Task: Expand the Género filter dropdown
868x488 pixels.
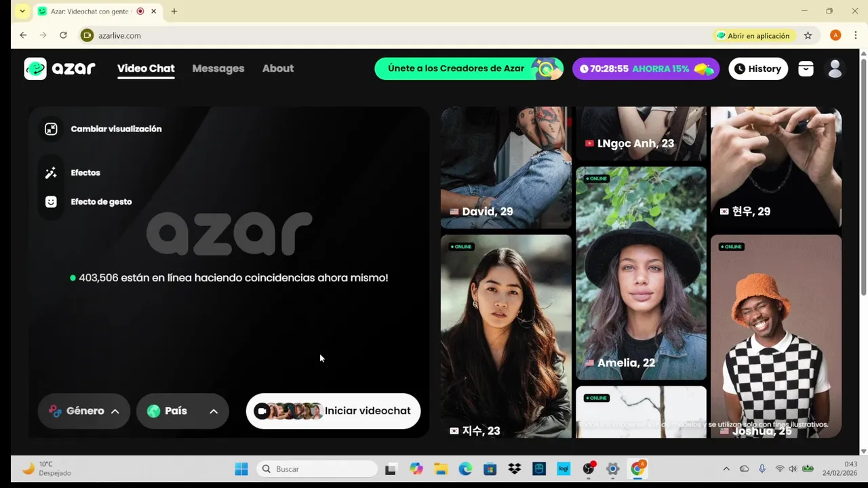Action: point(84,411)
